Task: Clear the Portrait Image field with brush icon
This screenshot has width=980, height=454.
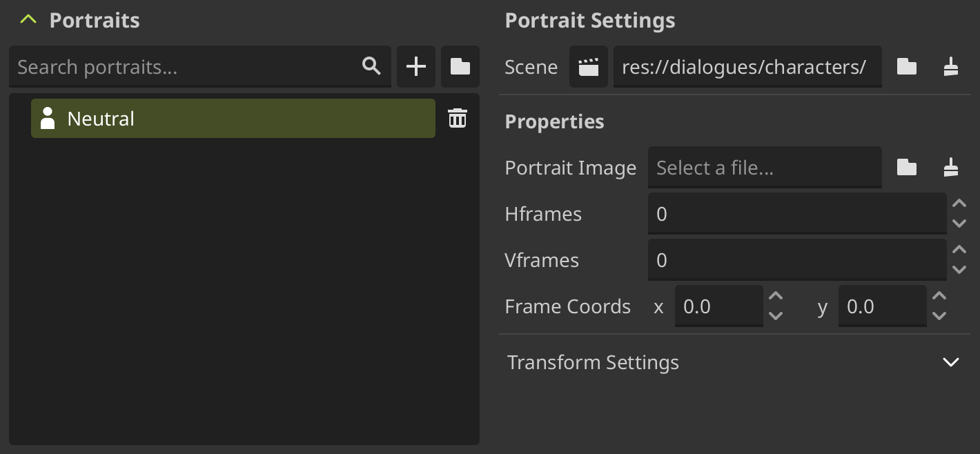Action: tap(951, 167)
